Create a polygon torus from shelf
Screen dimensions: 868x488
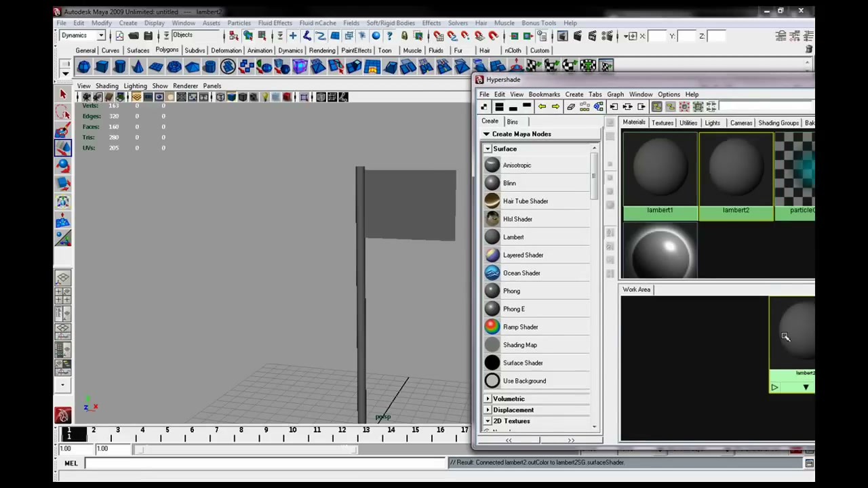174,66
